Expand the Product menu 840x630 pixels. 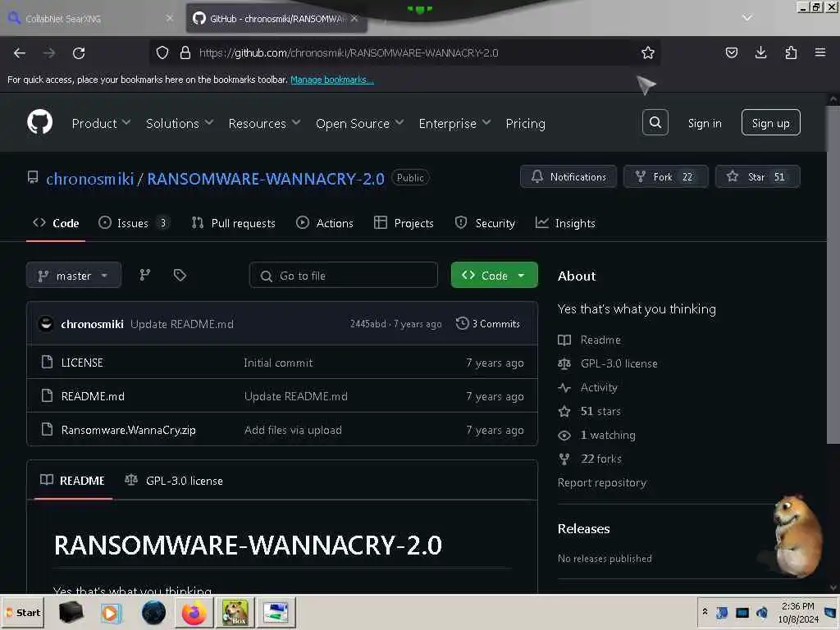101,123
